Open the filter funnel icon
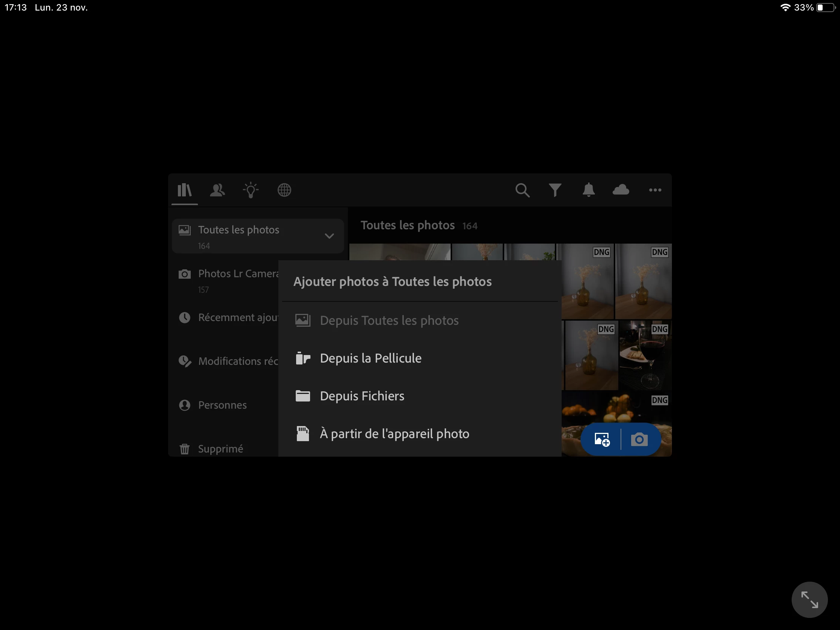This screenshot has height=630, width=840. pyautogui.click(x=555, y=190)
